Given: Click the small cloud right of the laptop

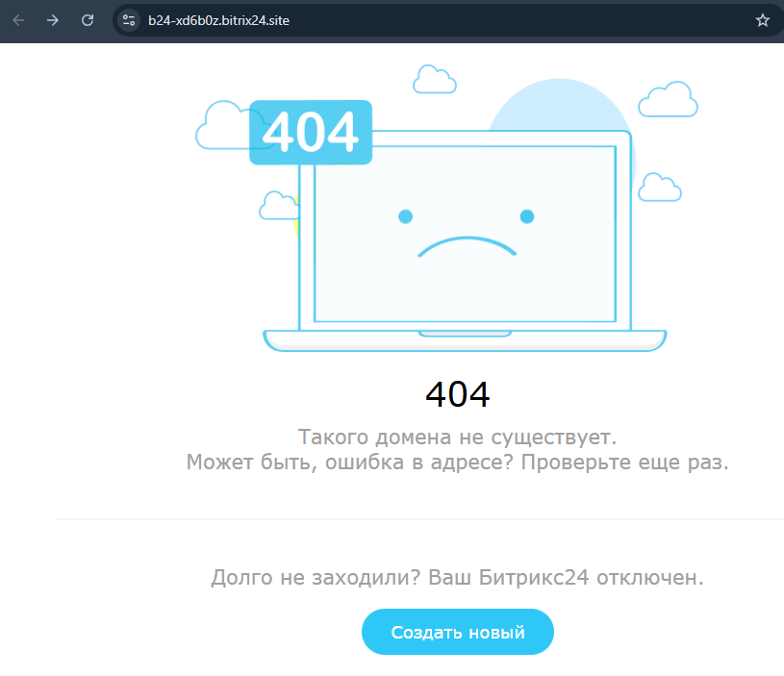Looking at the screenshot, I should (659, 188).
